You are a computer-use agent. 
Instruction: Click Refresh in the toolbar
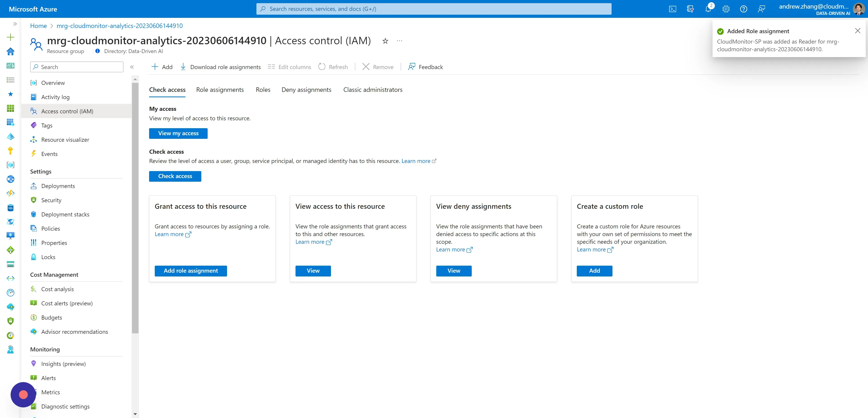(333, 67)
